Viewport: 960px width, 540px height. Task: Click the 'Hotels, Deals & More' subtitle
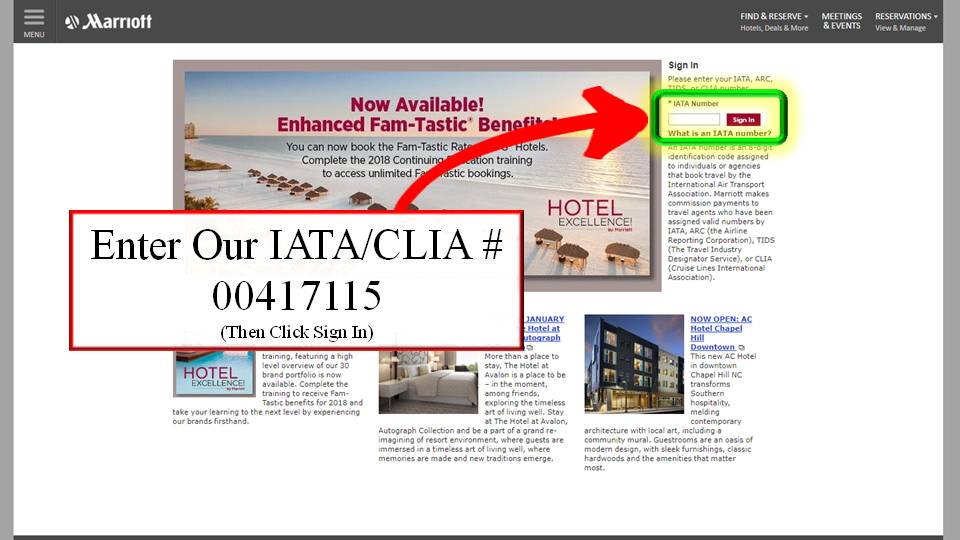(x=774, y=28)
